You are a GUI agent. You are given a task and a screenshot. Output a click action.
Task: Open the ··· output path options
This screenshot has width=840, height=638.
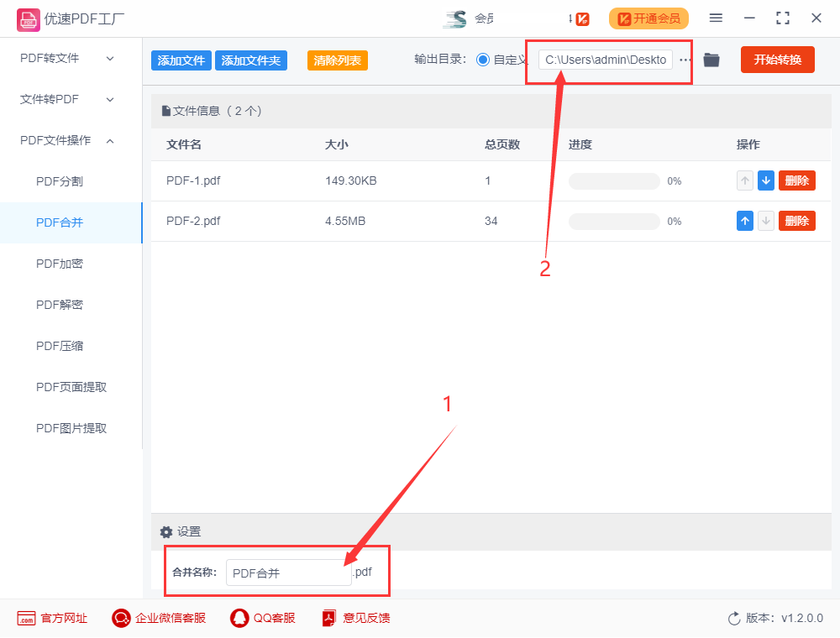[x=685, y=60]
